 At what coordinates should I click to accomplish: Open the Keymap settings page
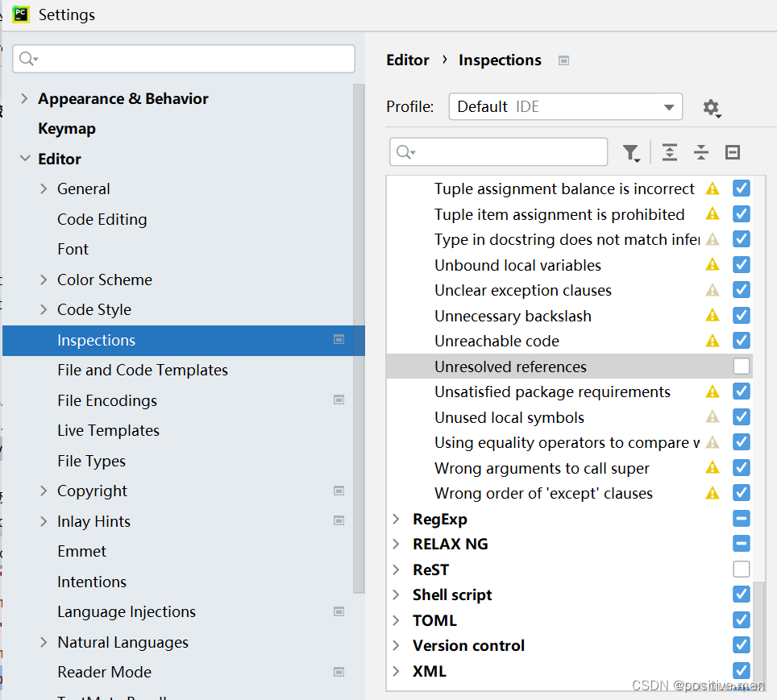[x=66, y=129]
